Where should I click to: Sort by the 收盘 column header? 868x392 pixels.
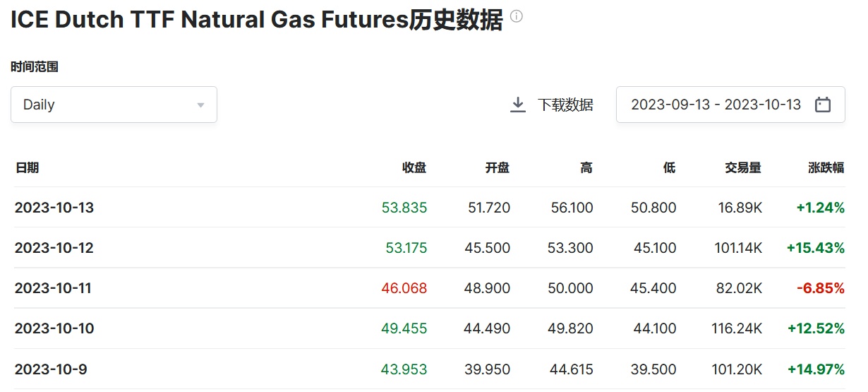tap(414, 167)
